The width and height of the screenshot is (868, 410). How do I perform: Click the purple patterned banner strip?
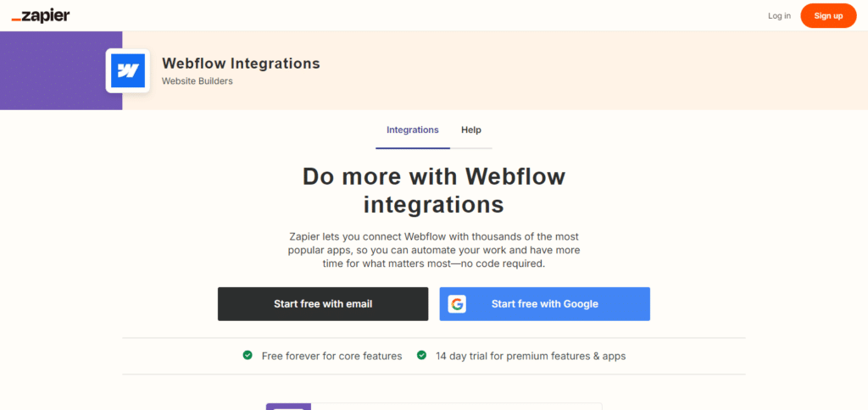tap(61, 70)
